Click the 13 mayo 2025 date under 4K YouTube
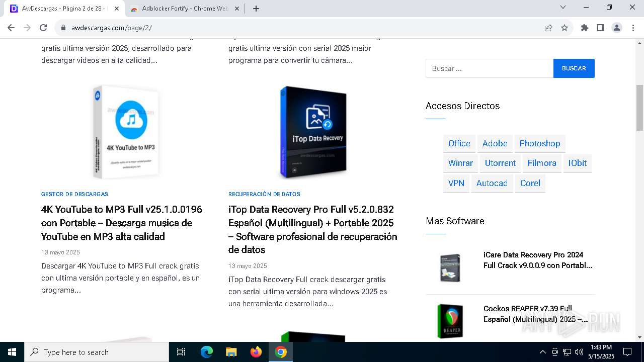This screenshot has width=644, height=362. [x=60, y=252]
